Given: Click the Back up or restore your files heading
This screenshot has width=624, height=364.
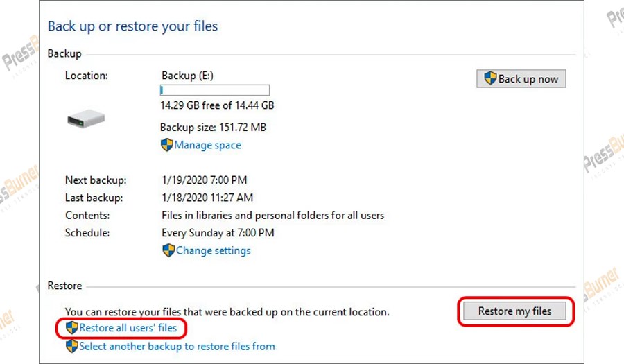Looking at the screenshot, I should (x=132, y=26).
